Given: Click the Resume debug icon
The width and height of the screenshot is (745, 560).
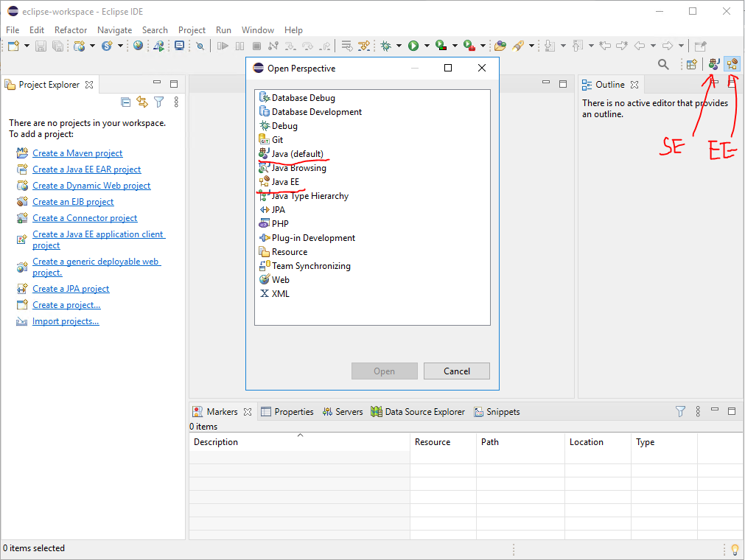Looking at the screenshot, I should click(223, 46).
